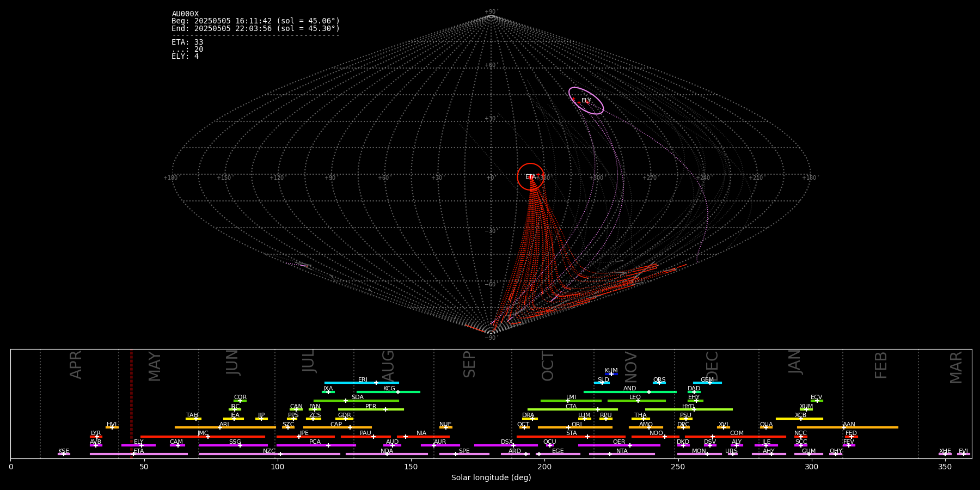980x490 pixels.
Task: Click the +90 label at sky map top
Action: pyautogui.click(x=491, y=12)
